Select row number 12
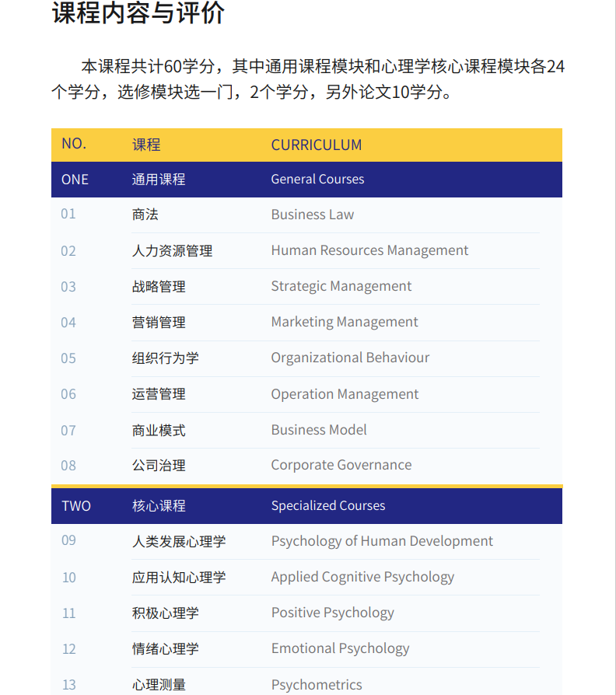Screen dimensions: 616x695 (x=68, y=649)
